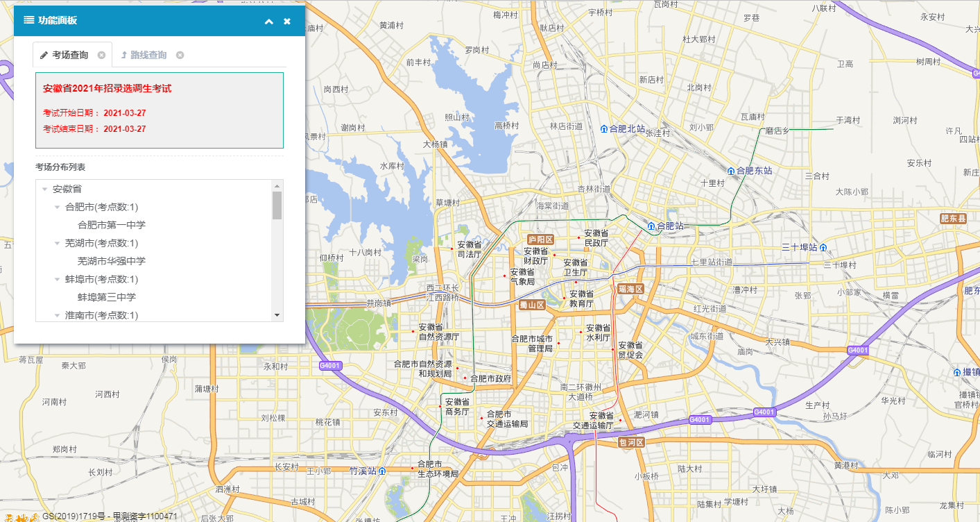Click the 撮镇 station icon on map
The height and width of the screenshot is (522, 980).
957,372
